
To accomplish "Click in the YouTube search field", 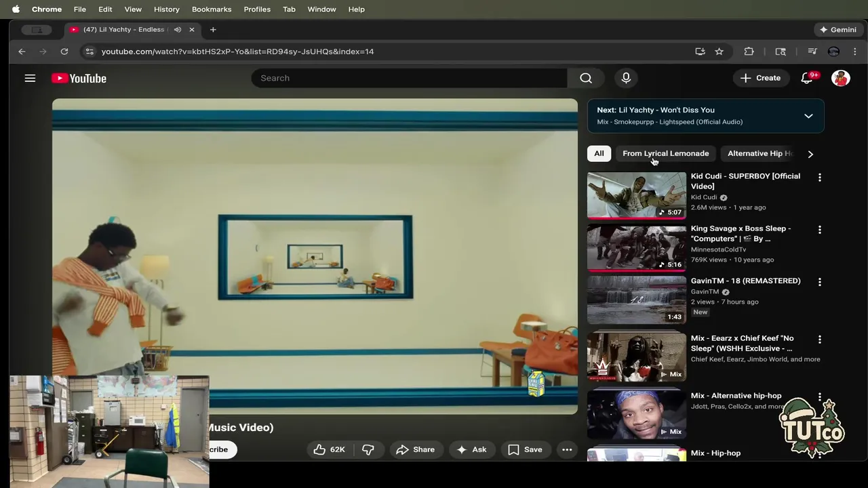I will click(x=409, y=78).
